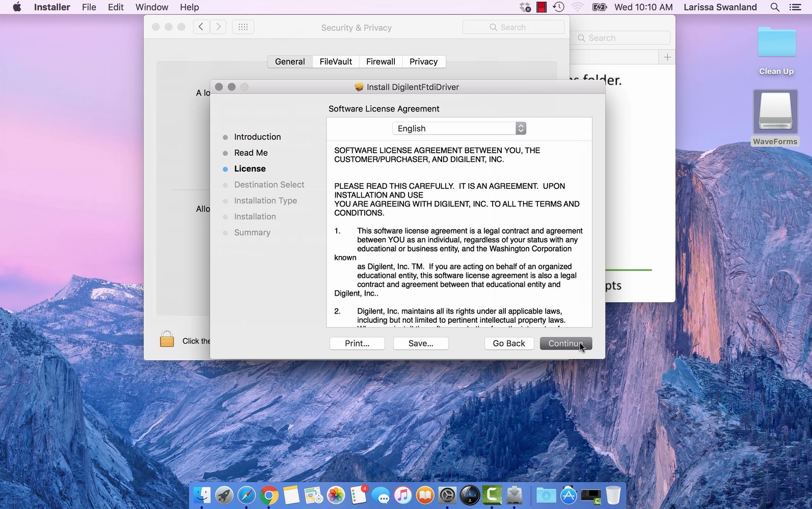Switch to the General tab in Security & Privacy
Viewport: 812px width, 509px height.
click(x=290, y=62)
